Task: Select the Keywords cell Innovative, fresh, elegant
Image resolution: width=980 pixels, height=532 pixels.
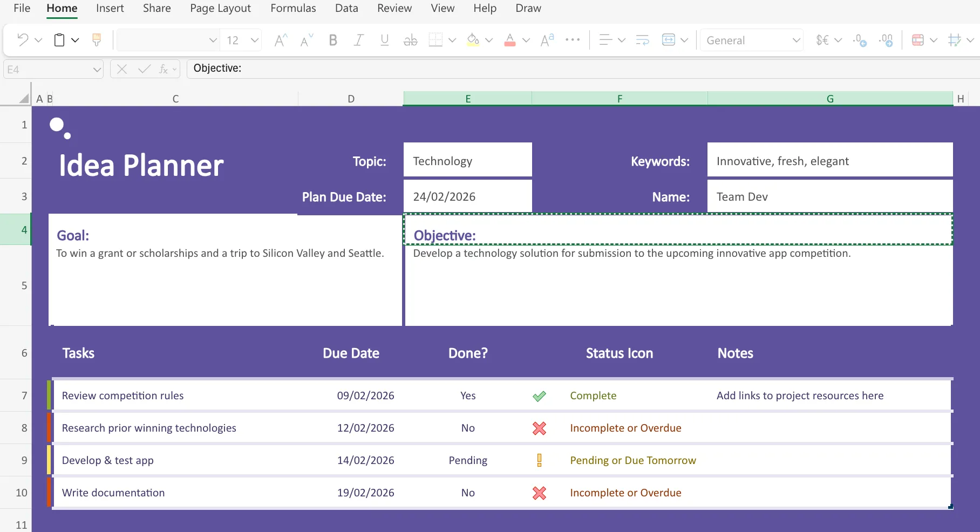Action: click(830, 160)
